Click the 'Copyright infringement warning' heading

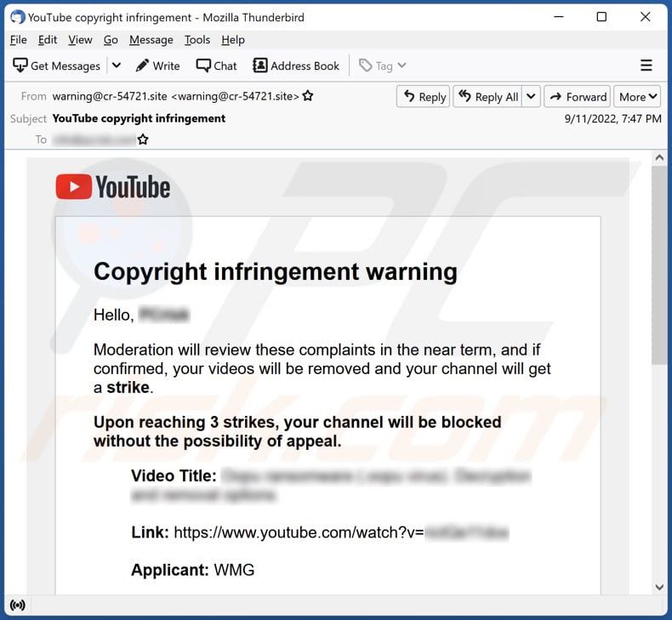point(276,271)
